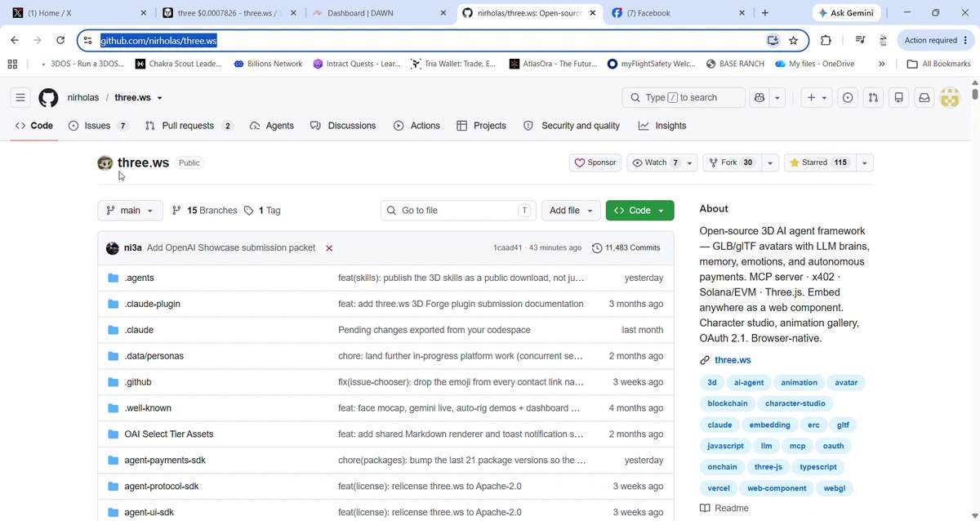Open the Insights tab
980x521 pixels.
pos(662,126)
